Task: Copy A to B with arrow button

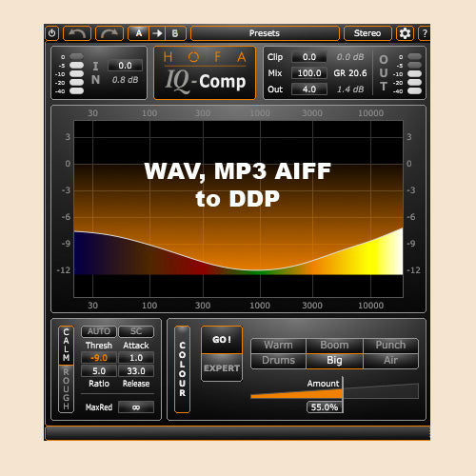Action: [x=157, y=33]
